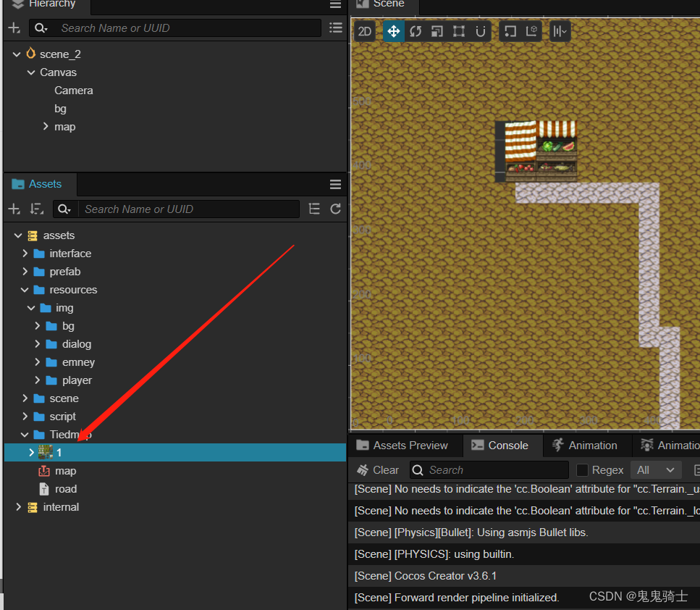Select the map tiled-map asset
The image size is (700, 610).
[65, 471]
